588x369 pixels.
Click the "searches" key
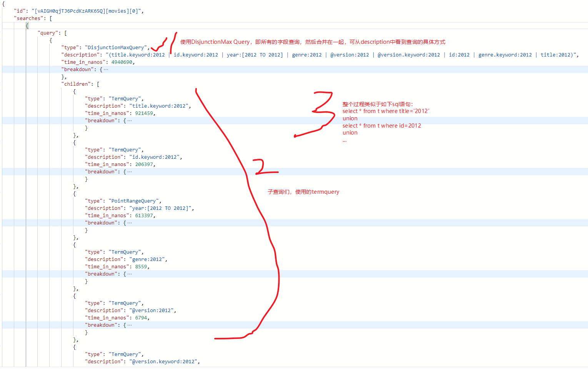coord(28,18)
